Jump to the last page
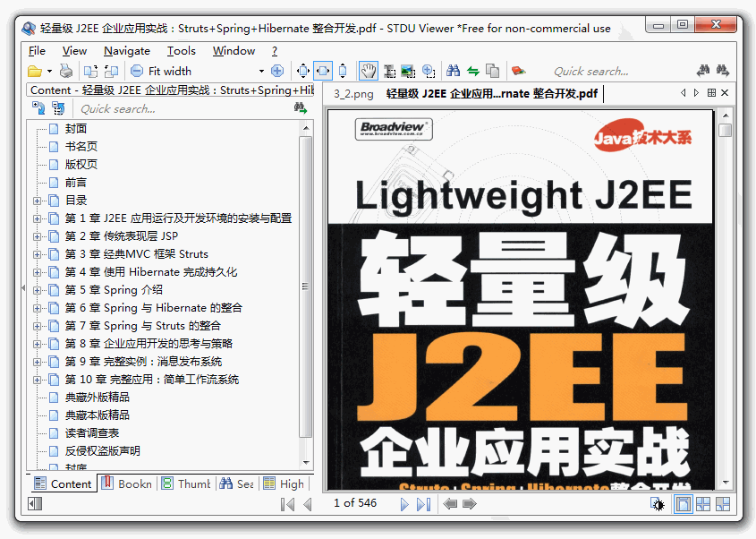The width and height of the screenshot is (756, 539). coord(423,504)
